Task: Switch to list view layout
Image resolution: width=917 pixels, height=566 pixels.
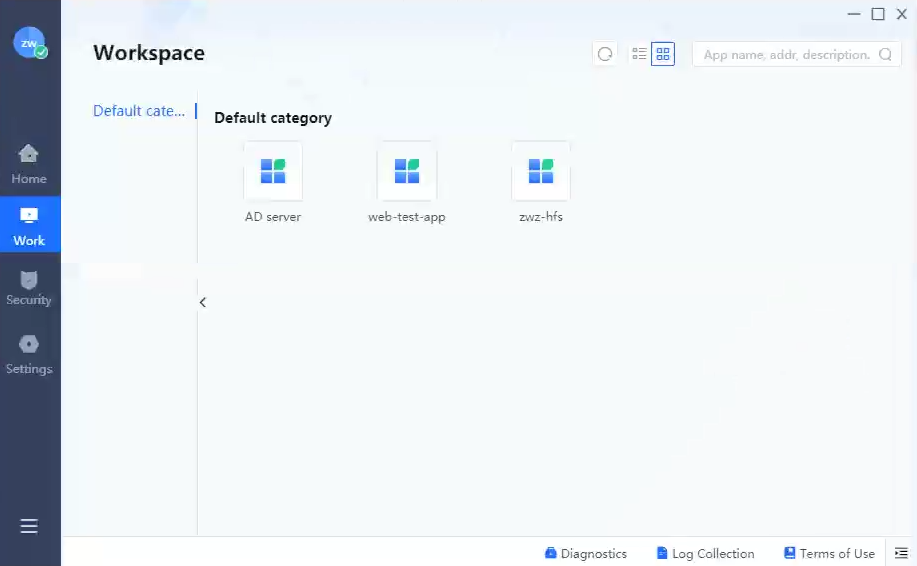Action: pyautogui.click(x=639, y=54)
